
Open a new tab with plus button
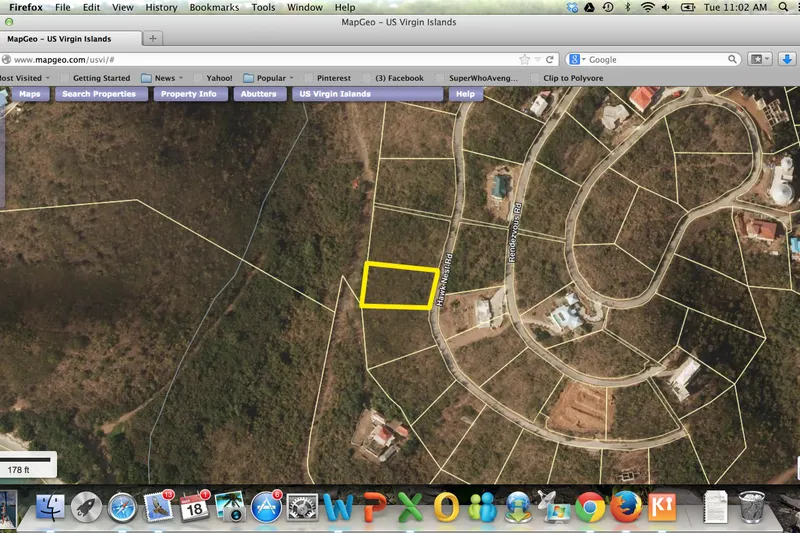tap(153, 39)
